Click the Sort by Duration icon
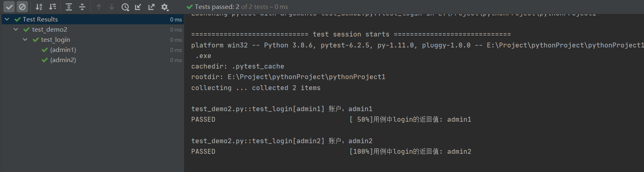 (x=53, y=7)
